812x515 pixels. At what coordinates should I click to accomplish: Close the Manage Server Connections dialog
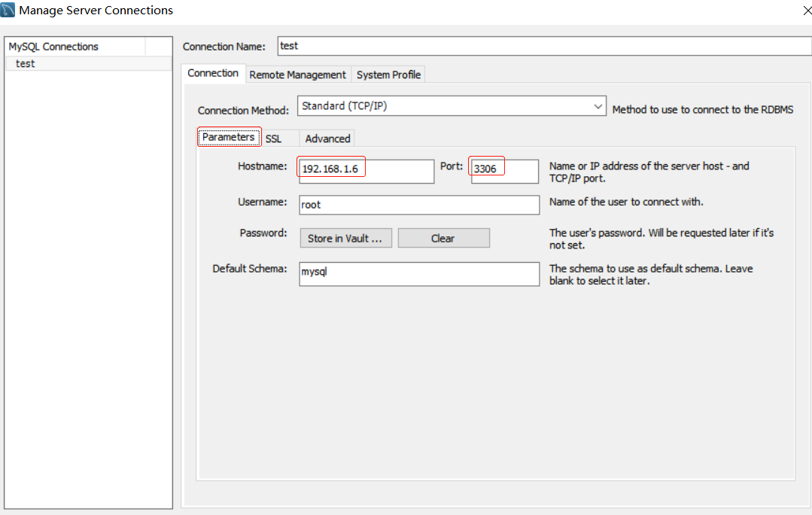(807, 11)
